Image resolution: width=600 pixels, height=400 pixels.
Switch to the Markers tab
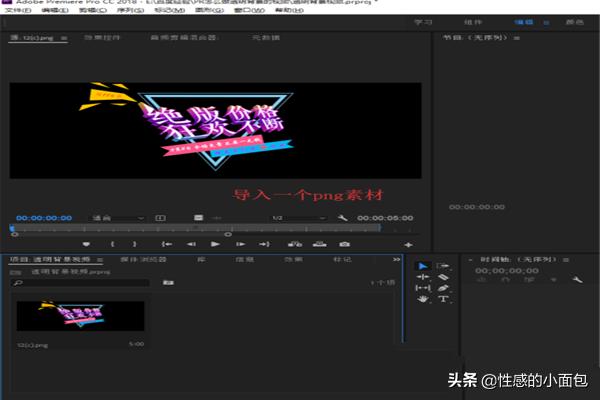(x=342, y=260)
